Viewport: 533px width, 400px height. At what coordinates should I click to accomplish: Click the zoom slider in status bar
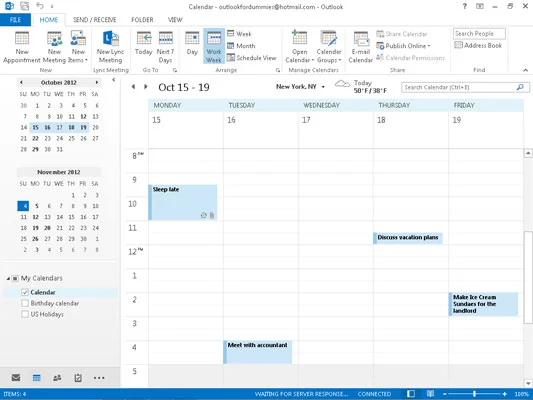pos(474,394)
